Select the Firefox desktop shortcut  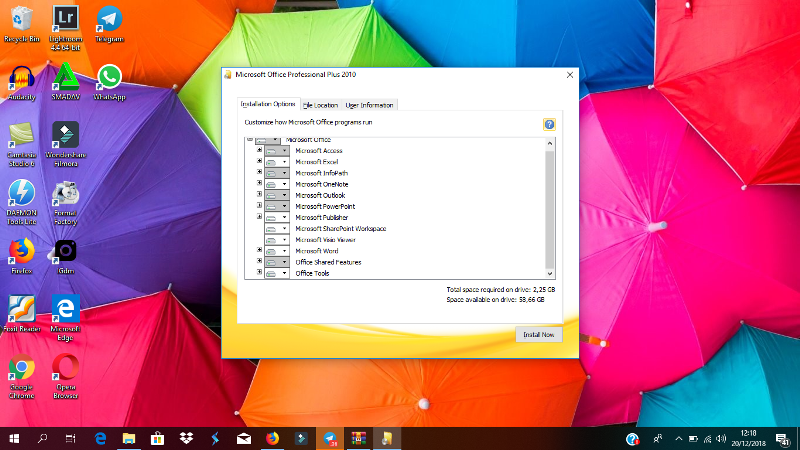click(21, 257)
